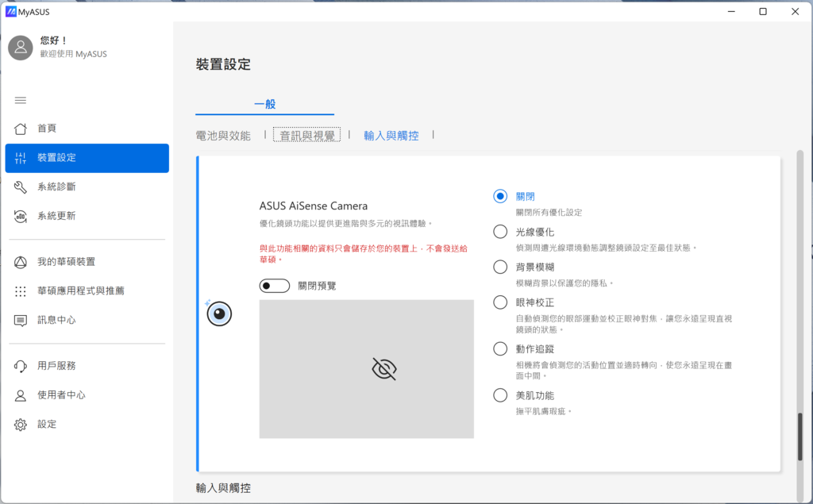Click the vertical scrollbar thumb

click(x=800, y=437)
